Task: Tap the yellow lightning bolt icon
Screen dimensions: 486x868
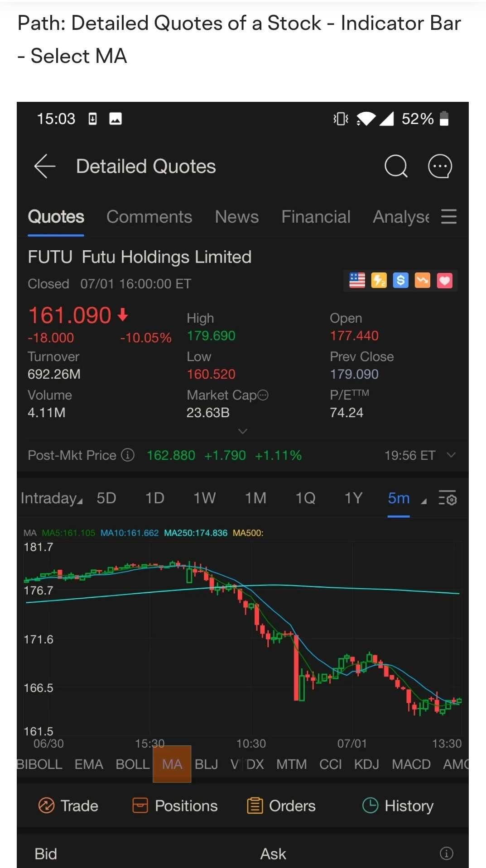Action: pyautogui.click(x=379, y=281)
